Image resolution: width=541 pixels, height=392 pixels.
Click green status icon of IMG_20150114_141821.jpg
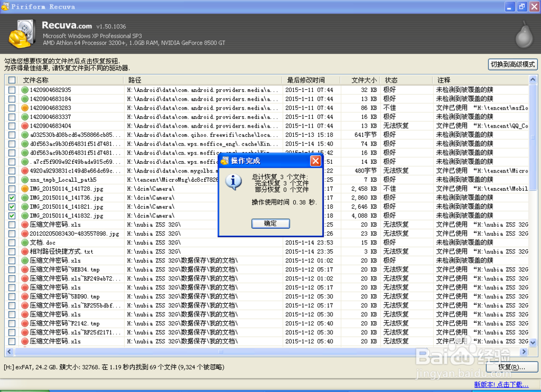pyautogui.click(x=24, y=207)
